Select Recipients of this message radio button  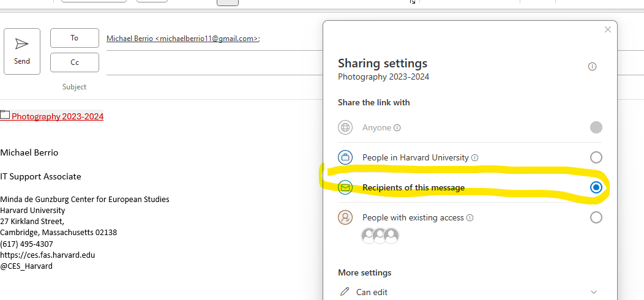click(596, 187)
